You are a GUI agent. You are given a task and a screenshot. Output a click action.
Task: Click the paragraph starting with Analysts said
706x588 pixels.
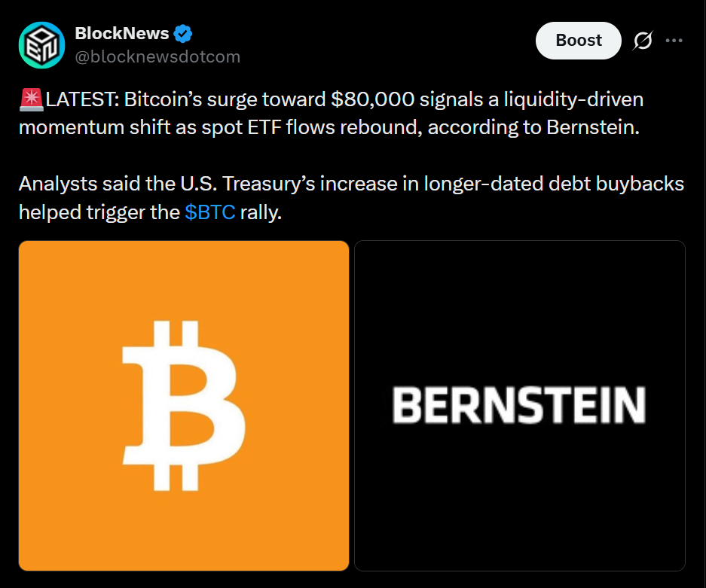point(351,197)
